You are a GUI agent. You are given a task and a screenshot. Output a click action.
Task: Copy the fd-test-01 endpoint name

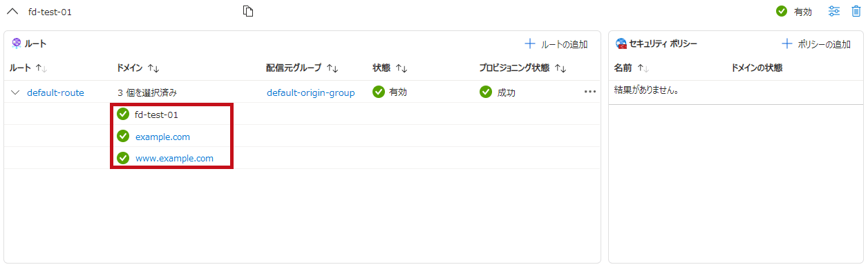point(249,11)
